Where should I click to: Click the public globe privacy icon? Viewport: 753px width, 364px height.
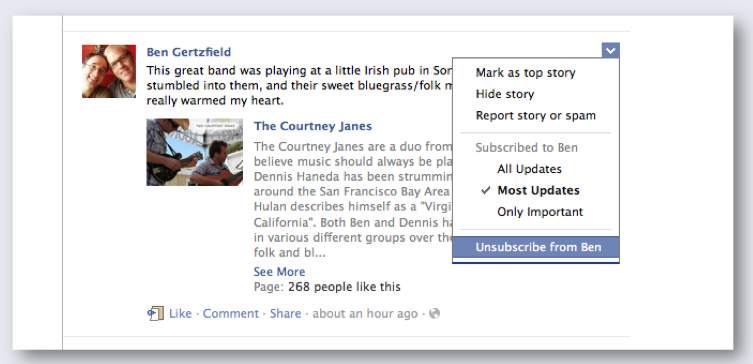click(435, 314)
